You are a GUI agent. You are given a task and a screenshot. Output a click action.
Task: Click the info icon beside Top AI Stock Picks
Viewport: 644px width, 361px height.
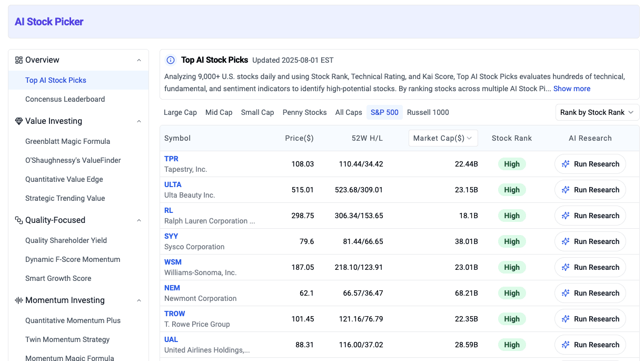tap(171, 60)
